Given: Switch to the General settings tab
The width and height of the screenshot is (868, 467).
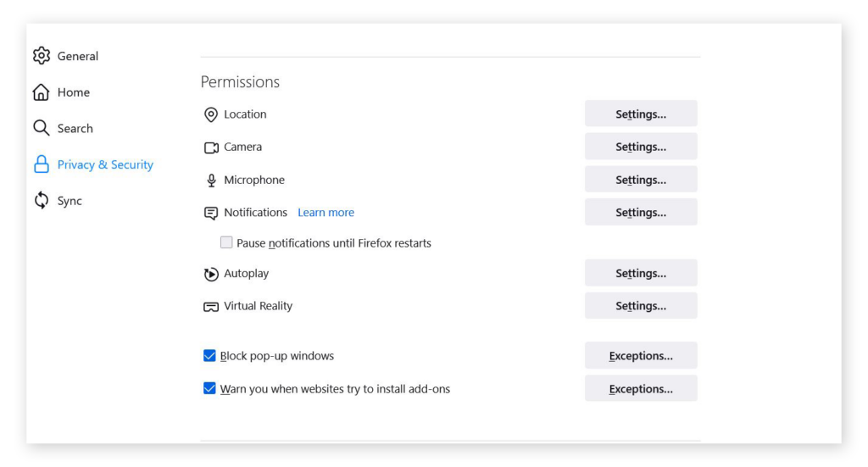Looking at the screenshot, I should coord(78,56).
